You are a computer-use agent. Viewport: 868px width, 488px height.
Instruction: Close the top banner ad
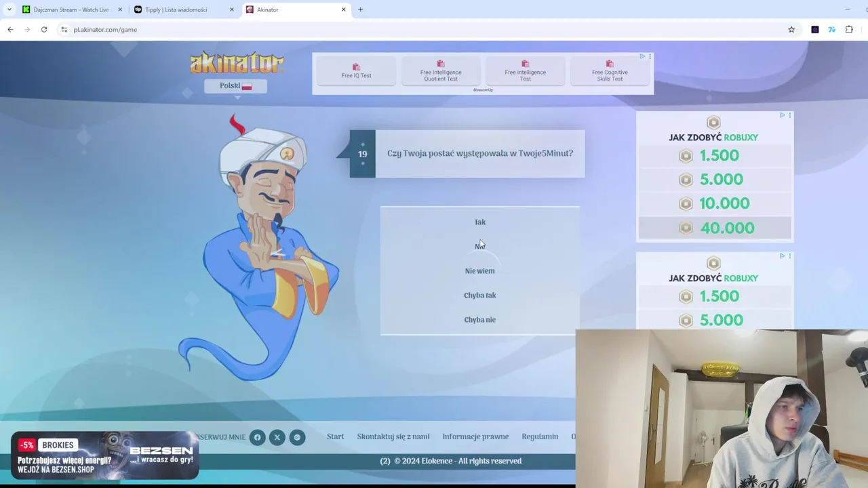650,56
